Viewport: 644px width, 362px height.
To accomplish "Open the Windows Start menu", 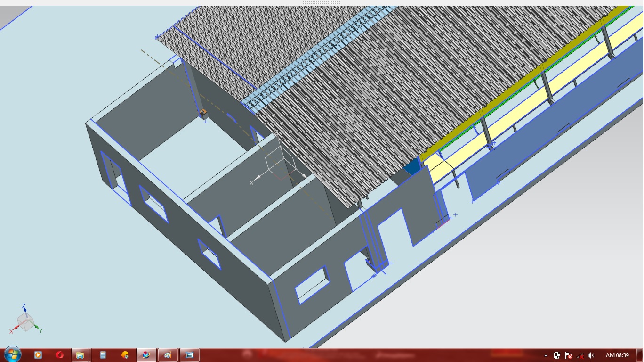I will (x=12, y=354).
